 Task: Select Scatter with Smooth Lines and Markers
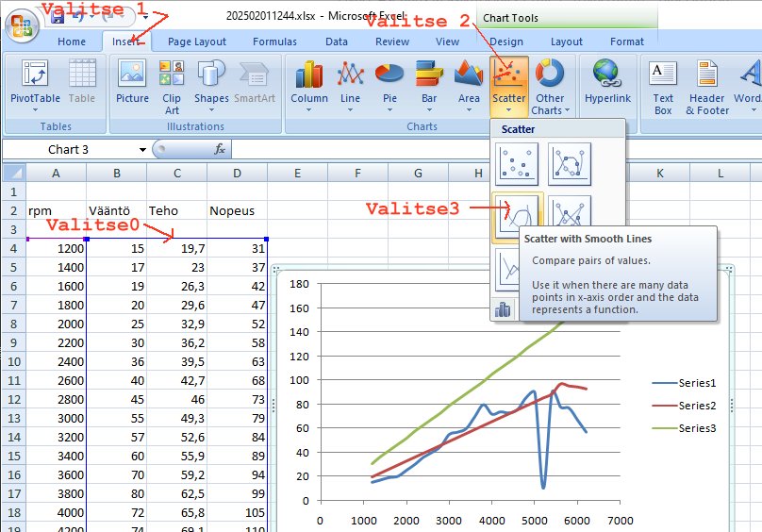pyautogui.click(x=570, y=164)
